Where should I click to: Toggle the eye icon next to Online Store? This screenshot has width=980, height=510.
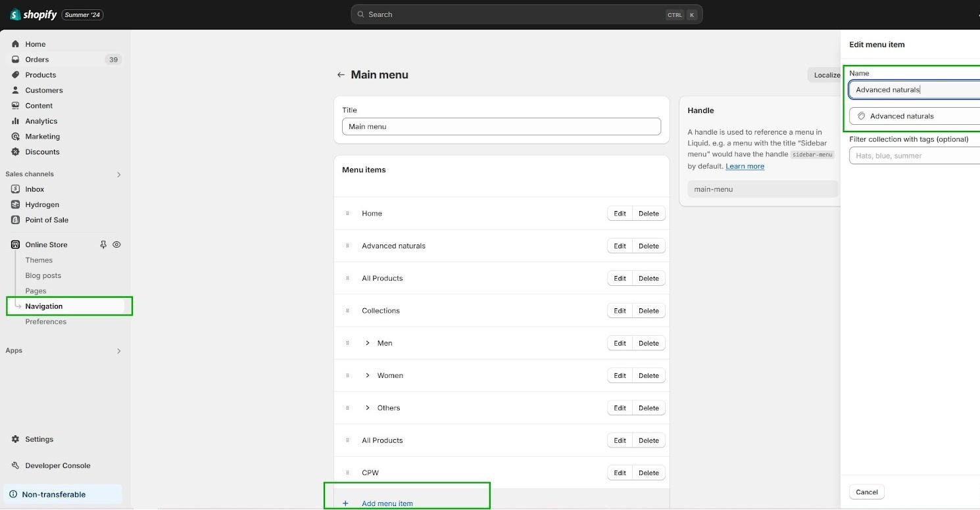[116, 244]
